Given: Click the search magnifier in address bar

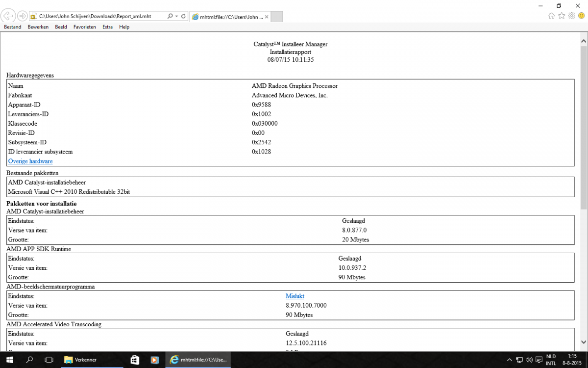Looking at the screenshot, I should click(x=170, y=16).
